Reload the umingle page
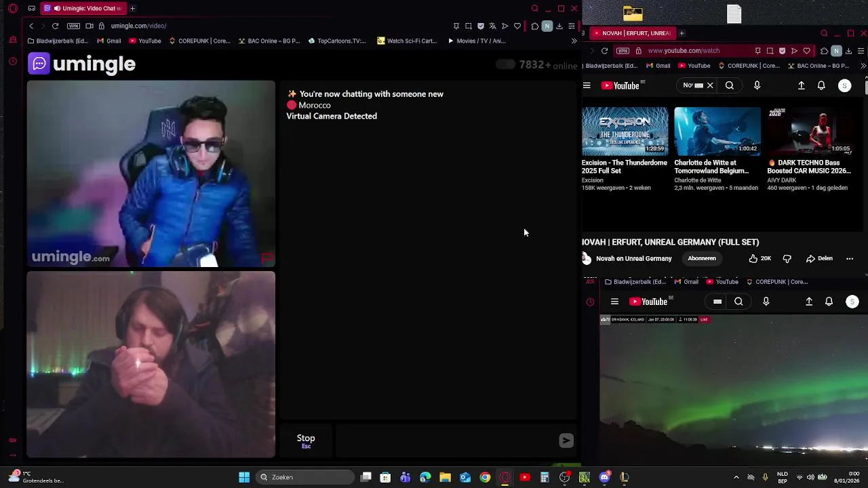Viewport: 868px width, 488px height. tap(55, 26)
